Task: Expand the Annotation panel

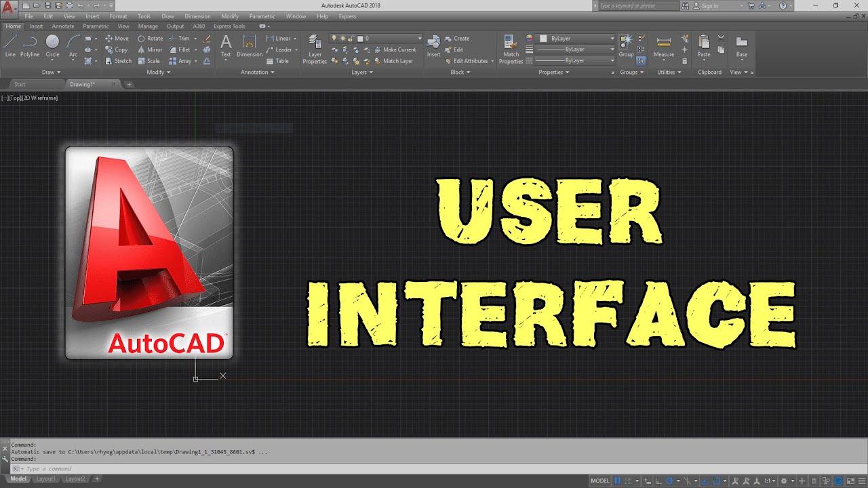Action: pos(257,72)
